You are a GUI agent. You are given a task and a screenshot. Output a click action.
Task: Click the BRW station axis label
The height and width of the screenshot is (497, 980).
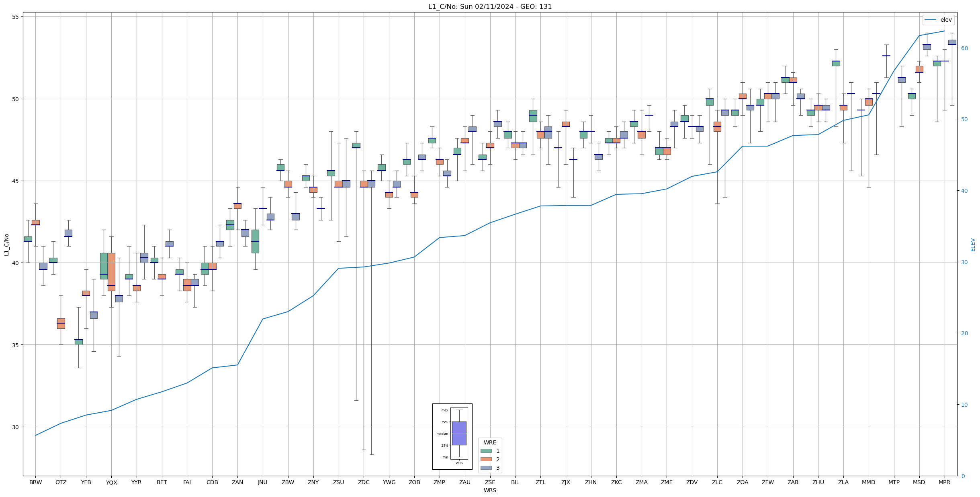pyautogui.click(x=35, y=483)
